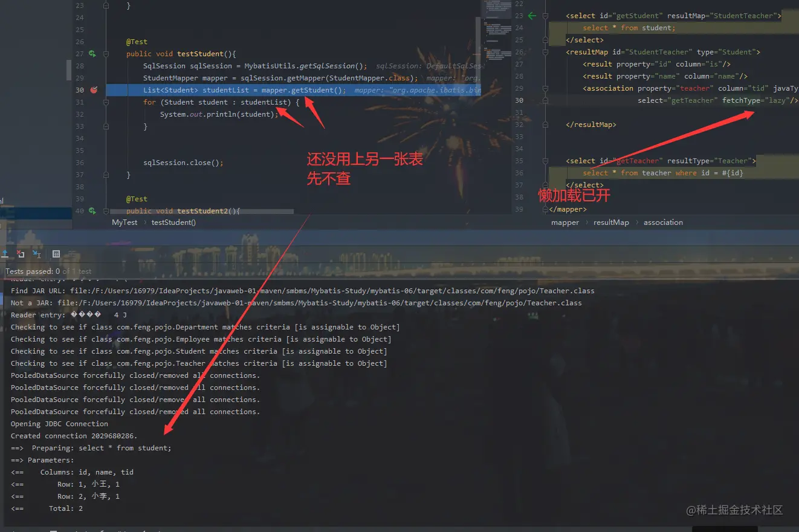This screenshot has height=532, width=799.
Task: Click closing </mapper> tag
Action: [568, 209]
